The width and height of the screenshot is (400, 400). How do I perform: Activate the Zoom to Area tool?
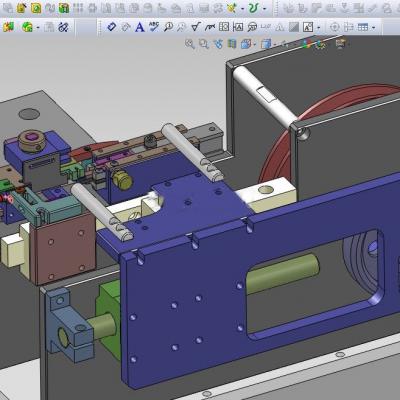(x=204, y=44)
